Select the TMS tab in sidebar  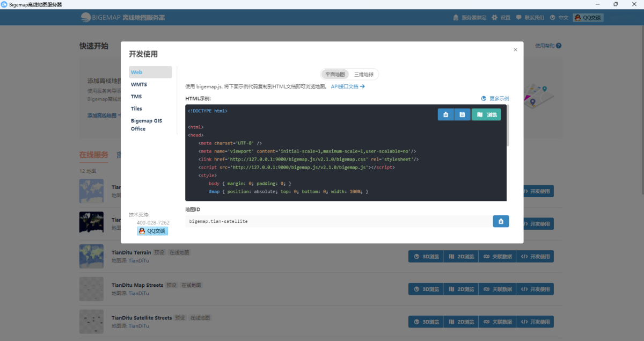click(136, 97)
